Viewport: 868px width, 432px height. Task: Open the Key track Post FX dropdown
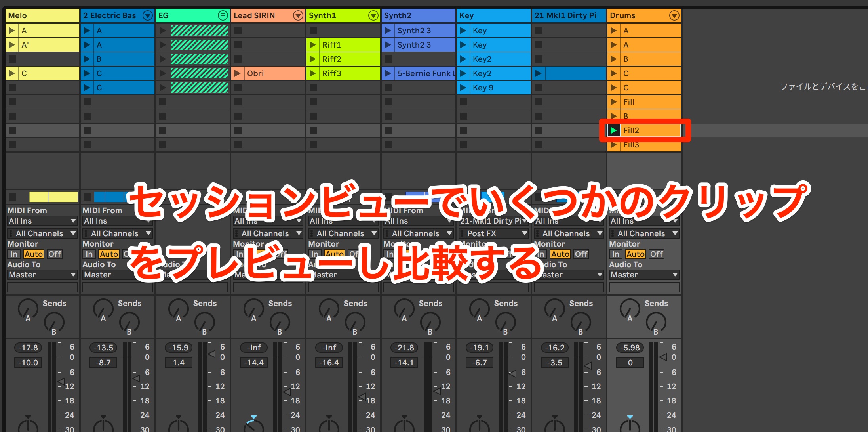(x=494, y=233)
